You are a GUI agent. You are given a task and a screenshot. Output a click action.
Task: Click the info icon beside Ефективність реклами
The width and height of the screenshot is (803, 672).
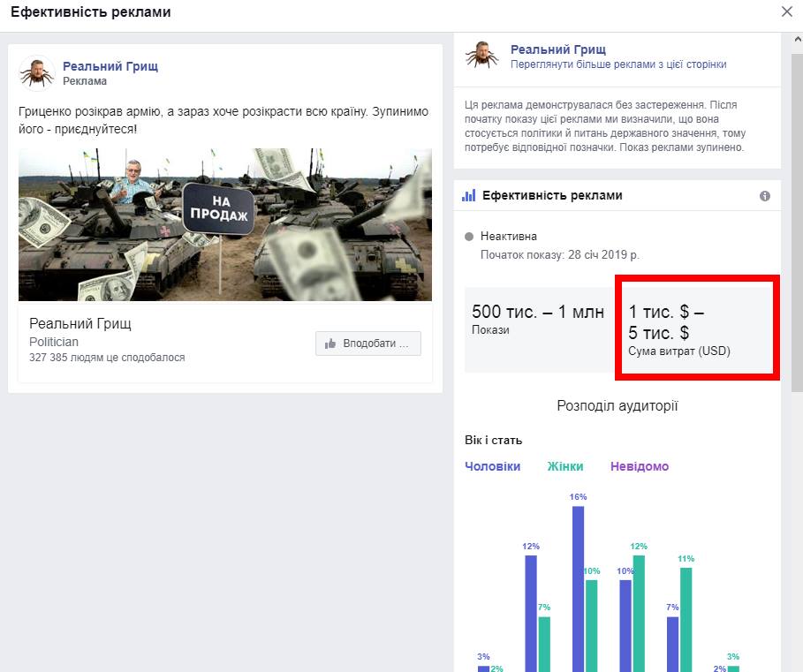[765, 196]
